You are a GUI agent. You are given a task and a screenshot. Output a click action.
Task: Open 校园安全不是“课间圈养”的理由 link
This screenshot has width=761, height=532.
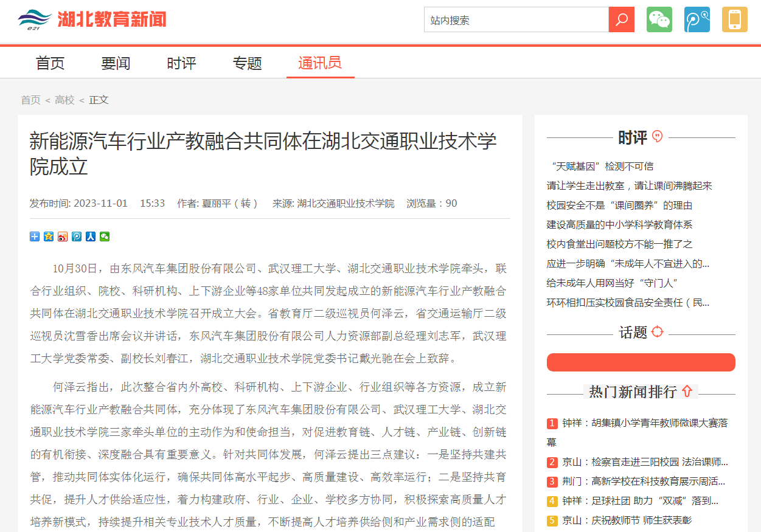click(620, 205)
